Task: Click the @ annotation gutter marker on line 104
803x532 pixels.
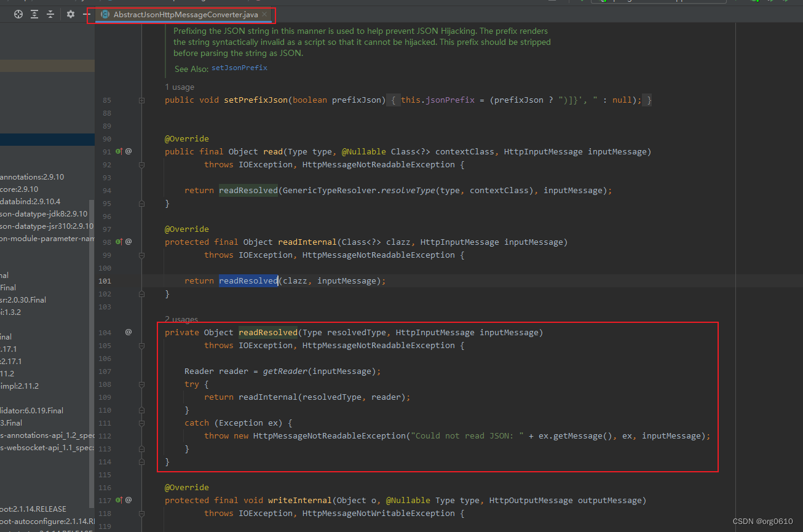Action: point(129,332)
